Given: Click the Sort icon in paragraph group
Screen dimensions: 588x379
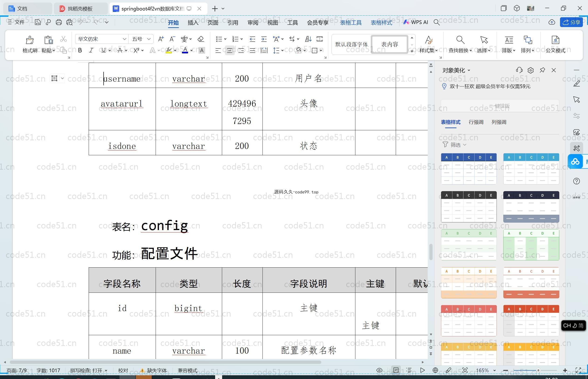Looking at the screenshot, I should (x=308, y=39).
